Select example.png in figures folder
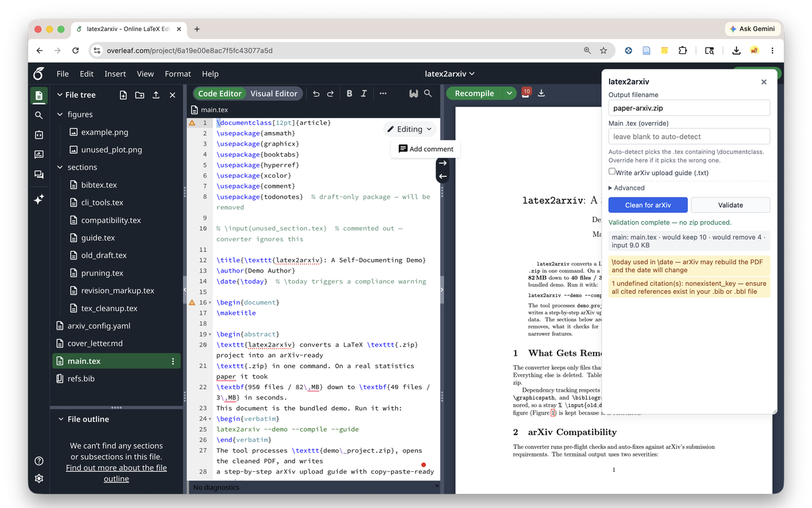The height and width of the screenshot is (508, 812). pos(105,132)
